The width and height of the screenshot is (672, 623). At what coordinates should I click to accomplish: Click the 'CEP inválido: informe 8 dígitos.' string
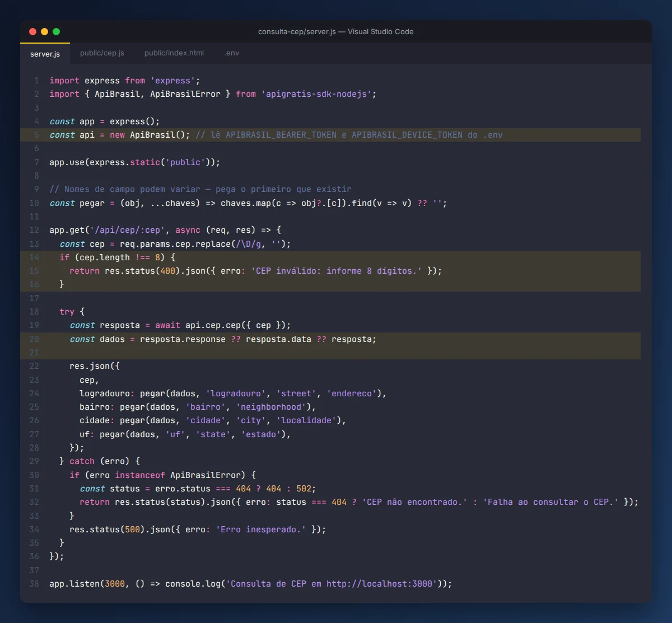(337, 271)
